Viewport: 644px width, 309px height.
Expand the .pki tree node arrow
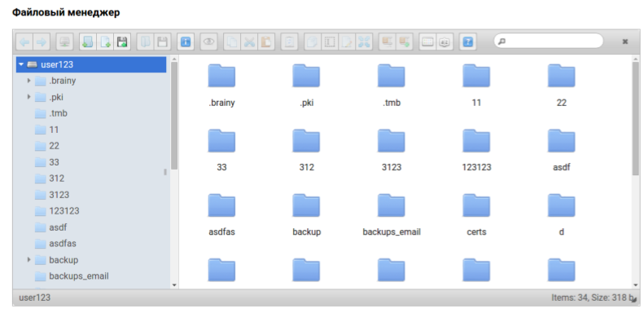point(28,97)
